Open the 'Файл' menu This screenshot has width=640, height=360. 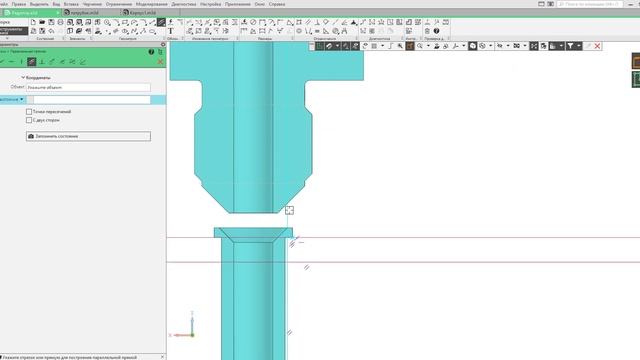coord(4,4)
